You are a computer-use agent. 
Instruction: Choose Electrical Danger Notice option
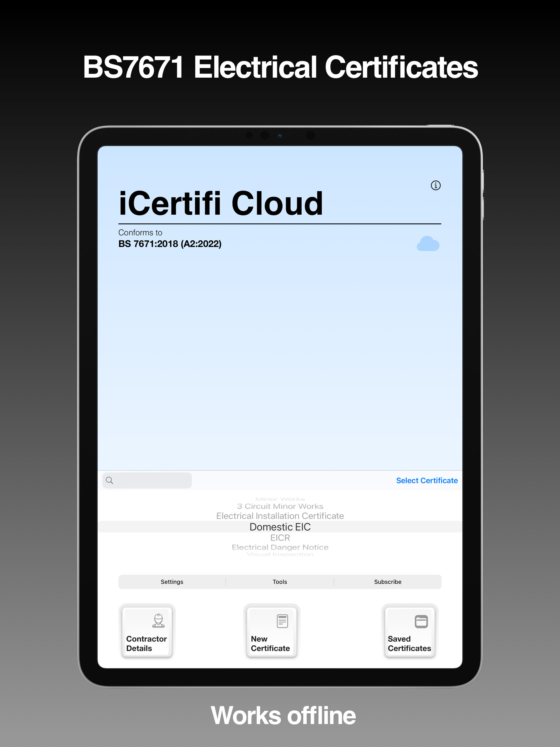pos(280,547)
